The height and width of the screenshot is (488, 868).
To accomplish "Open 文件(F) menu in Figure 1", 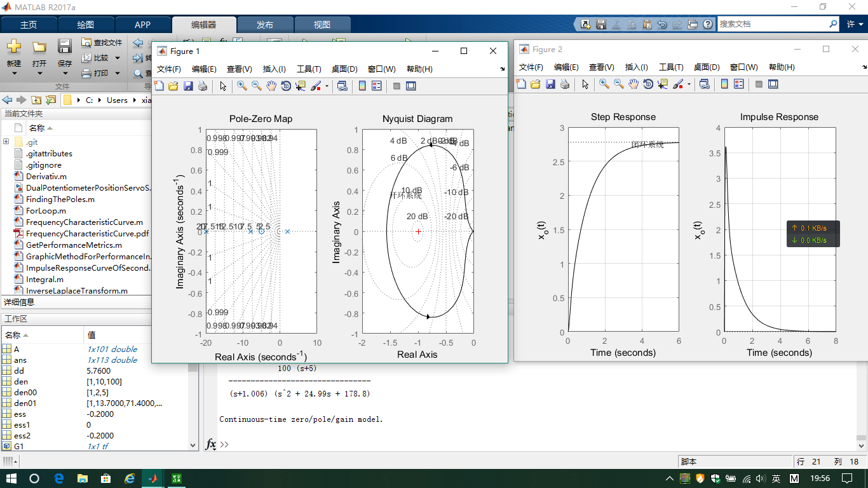I will [x=169, y=69].
